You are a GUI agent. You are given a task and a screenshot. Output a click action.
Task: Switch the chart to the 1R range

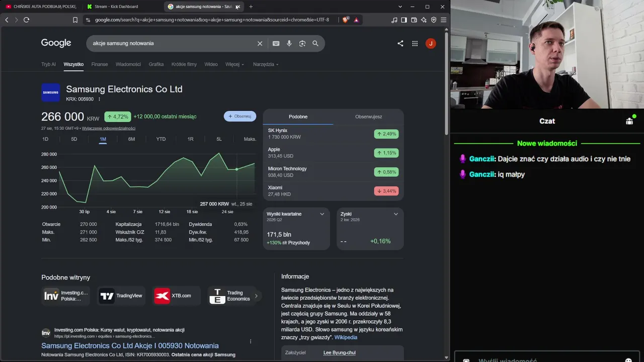tap(190, 139)
